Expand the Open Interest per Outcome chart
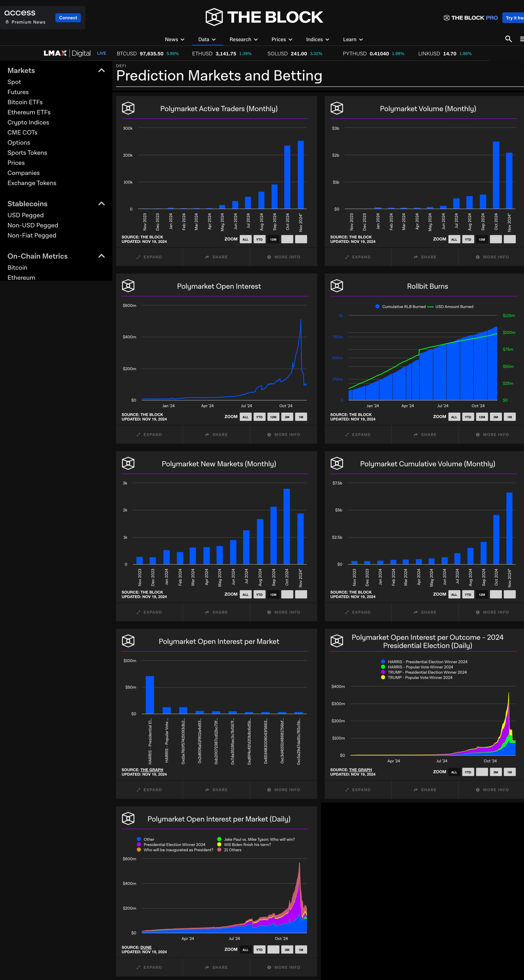This screenshot has height=980, width=524. (358, 790)
